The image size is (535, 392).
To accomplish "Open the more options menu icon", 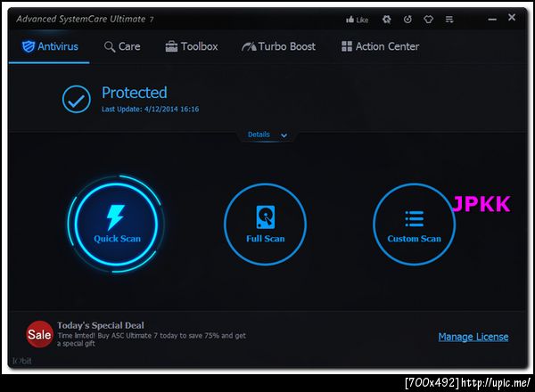I will pos(449,20).
